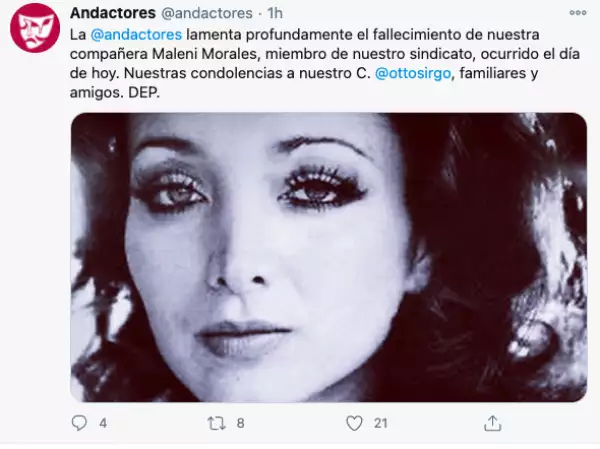Click the name Maleni Morales in tweet text

pyautogui.click(x=205, y=54)
